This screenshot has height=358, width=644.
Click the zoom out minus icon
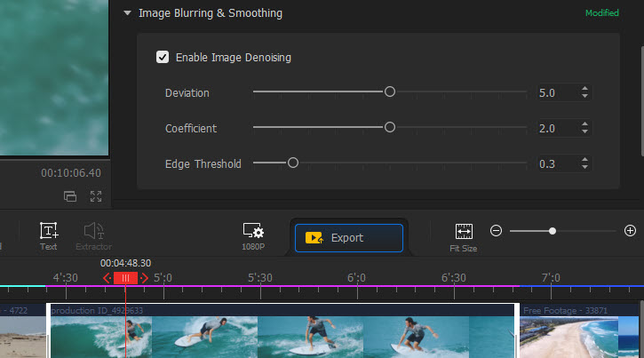tap(497, 231)
